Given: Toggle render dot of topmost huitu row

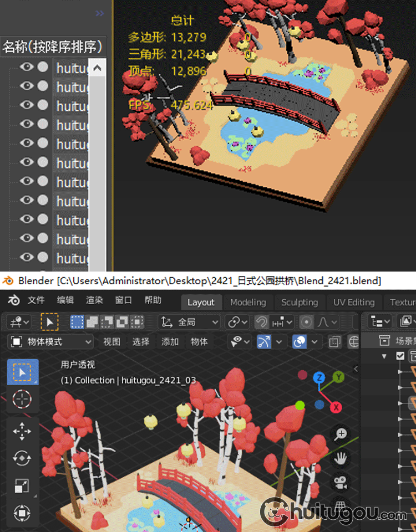Looking at the screenshot, I should click(x=43, y=67).
